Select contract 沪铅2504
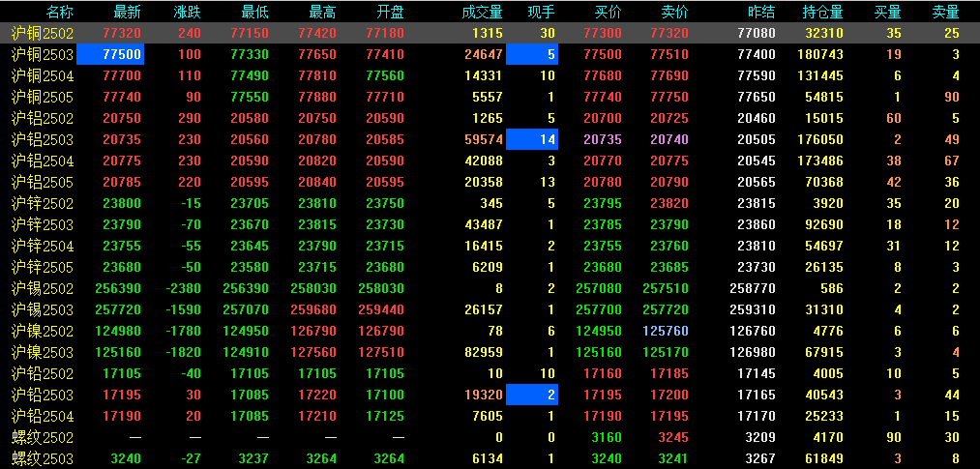This screenshot has width=980, height=469. point(43,416)
